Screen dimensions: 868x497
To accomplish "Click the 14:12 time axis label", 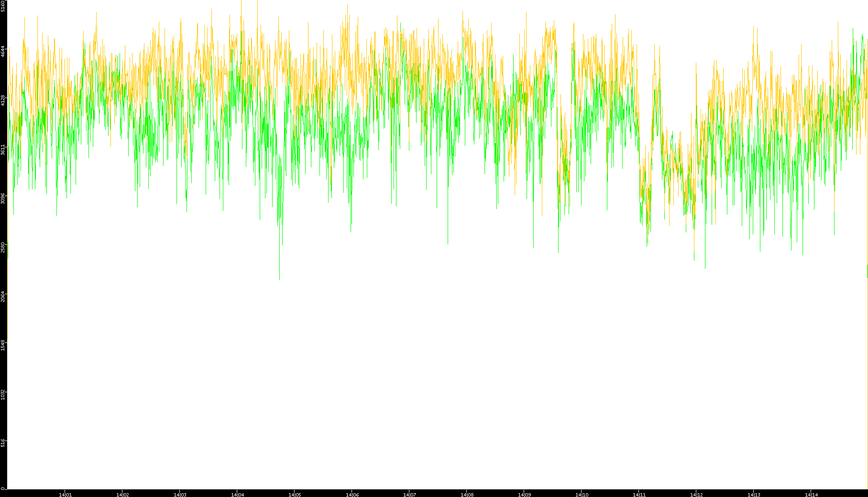I will (696, 495).
